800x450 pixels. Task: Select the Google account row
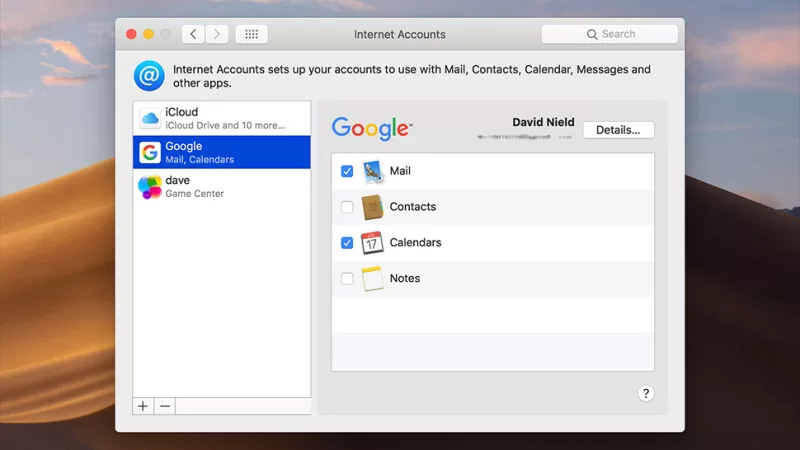[x=222, y=152]
